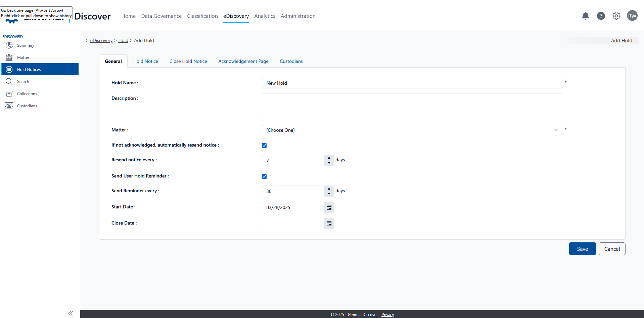Open the Acknowledgement Page tab

click(x=243, y=61)
